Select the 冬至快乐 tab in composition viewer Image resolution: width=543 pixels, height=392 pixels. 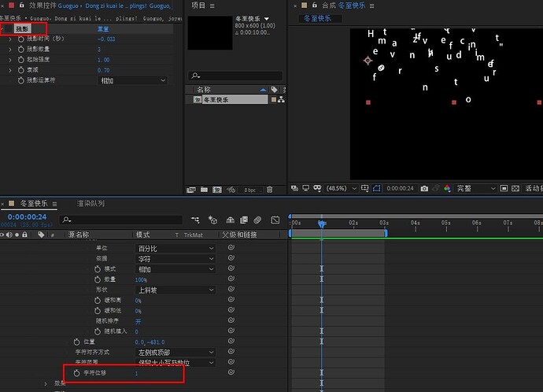(317, 18)
